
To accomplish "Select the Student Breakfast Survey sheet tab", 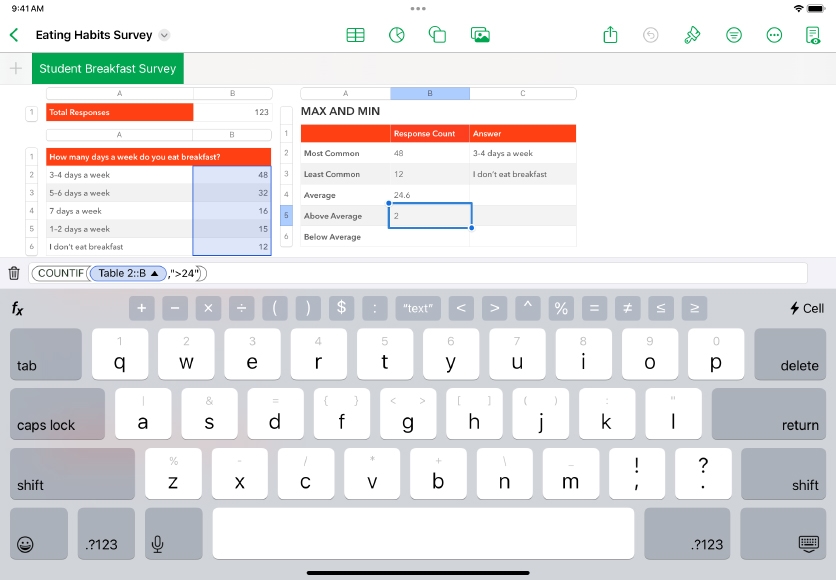I will tap(107, 69).
